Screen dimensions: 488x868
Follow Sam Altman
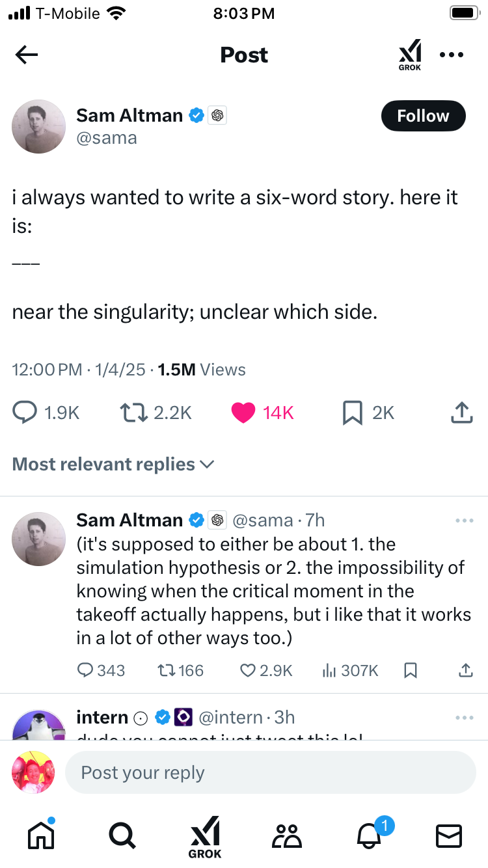coord(423,116)
